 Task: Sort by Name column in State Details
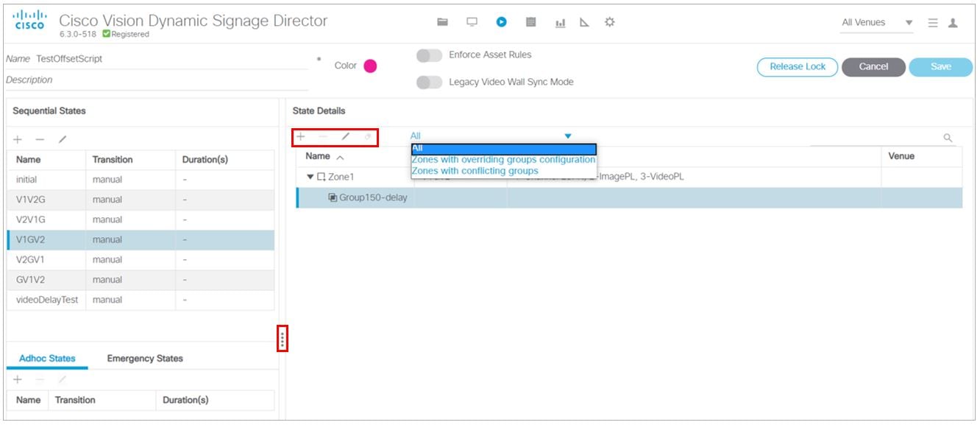[324, 156]
